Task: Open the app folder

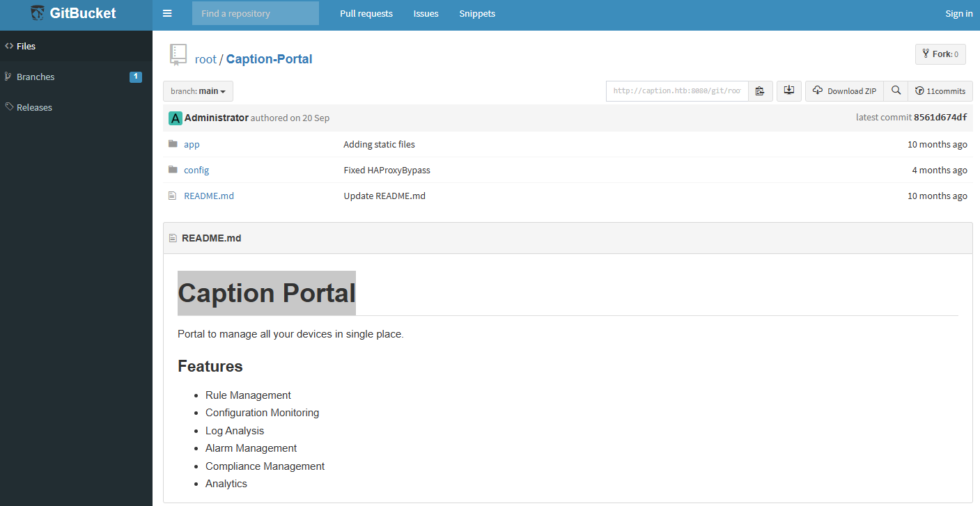Action: coord(191,144)
